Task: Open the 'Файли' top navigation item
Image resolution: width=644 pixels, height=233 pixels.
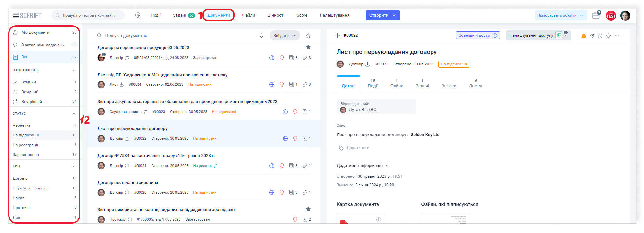Action: tap(248, 15)
